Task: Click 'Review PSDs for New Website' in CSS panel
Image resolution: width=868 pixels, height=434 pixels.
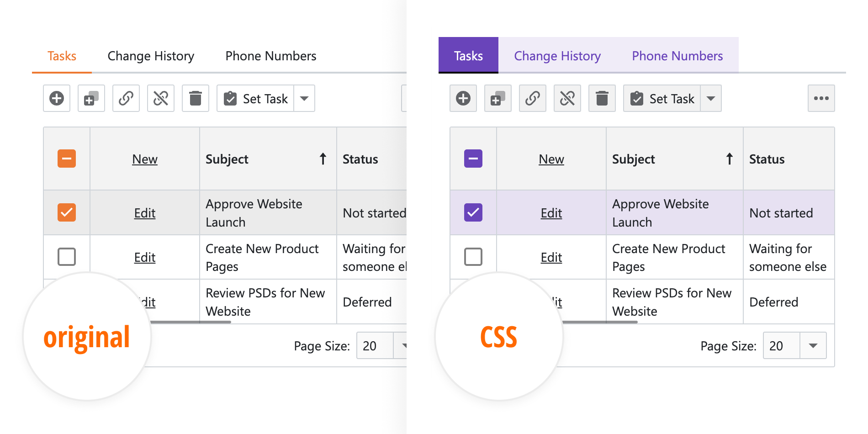Action: (x=672, y=302)
